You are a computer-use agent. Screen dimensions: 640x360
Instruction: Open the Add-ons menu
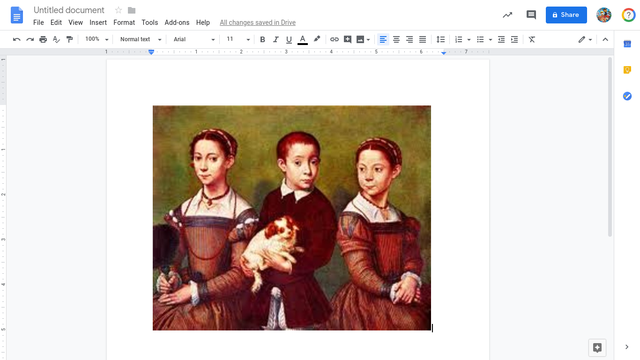tap(177, 22)
